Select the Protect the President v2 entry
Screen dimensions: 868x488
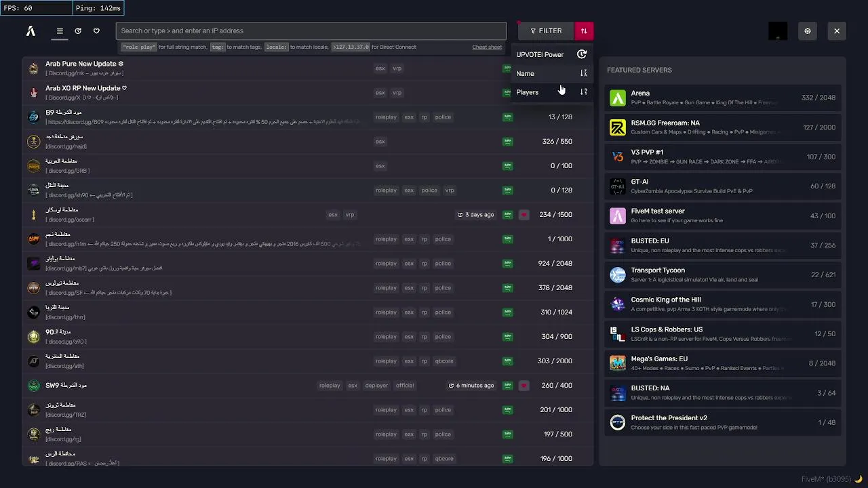tap(722, 422)
